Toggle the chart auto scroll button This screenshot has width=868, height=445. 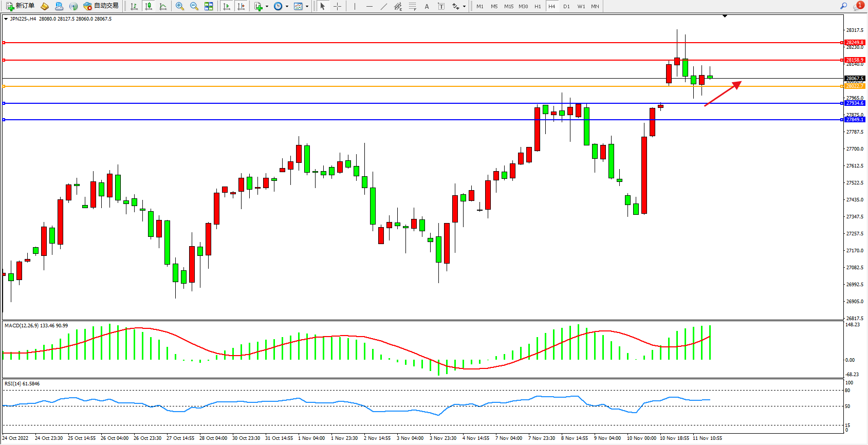(x=227, y=6)
